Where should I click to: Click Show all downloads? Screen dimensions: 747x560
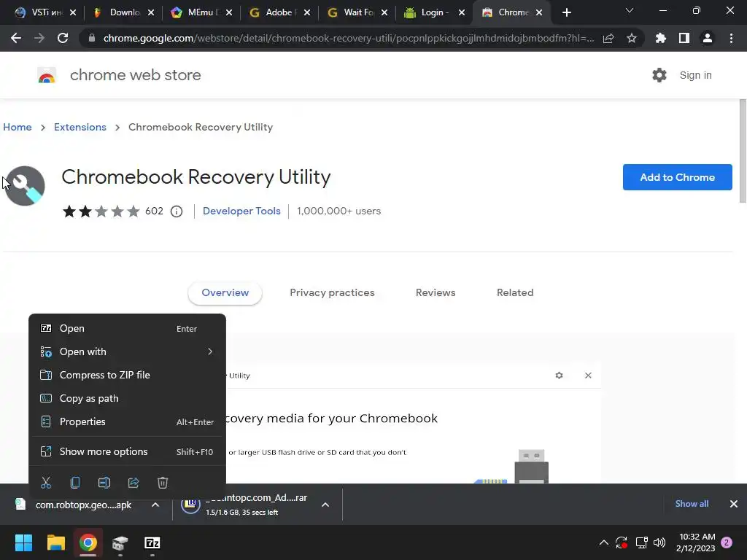pos(692,504)
